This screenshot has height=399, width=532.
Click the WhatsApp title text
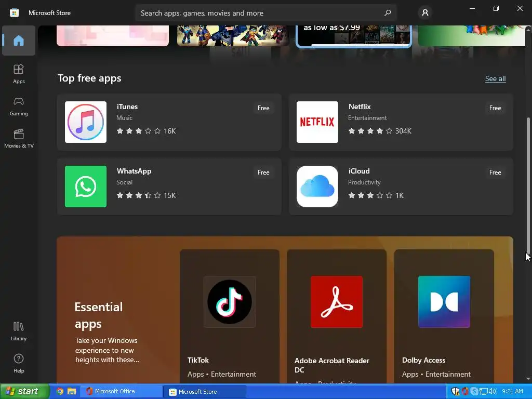tap(134, 171)
